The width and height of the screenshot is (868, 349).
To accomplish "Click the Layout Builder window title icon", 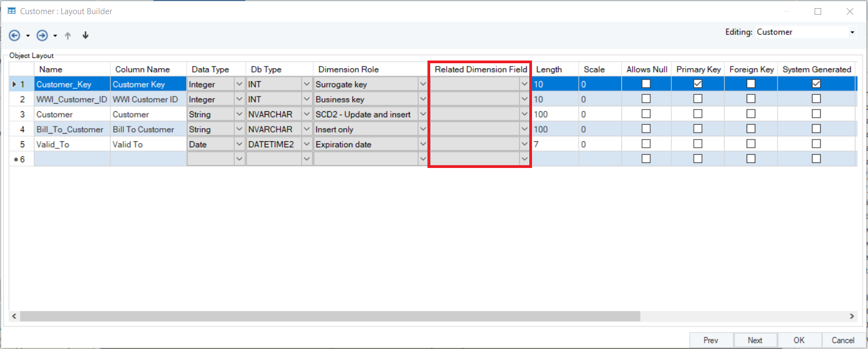I will click(11, 11).
